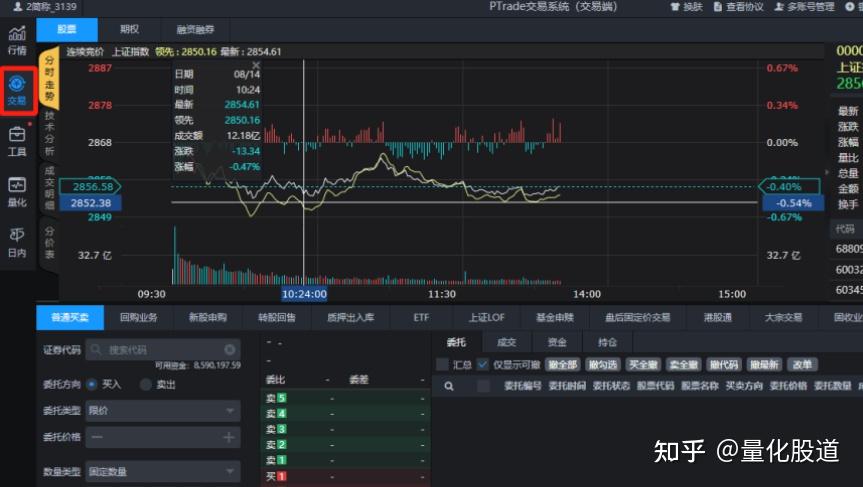Screen dimensions: 863x487
Task: Click the search icon in the order table header
Action: point(449,386)
